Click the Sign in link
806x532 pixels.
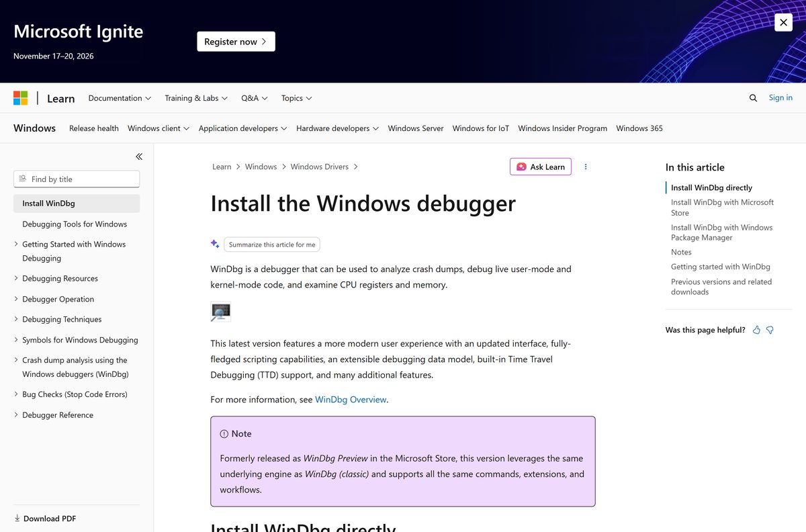[780, 97]
